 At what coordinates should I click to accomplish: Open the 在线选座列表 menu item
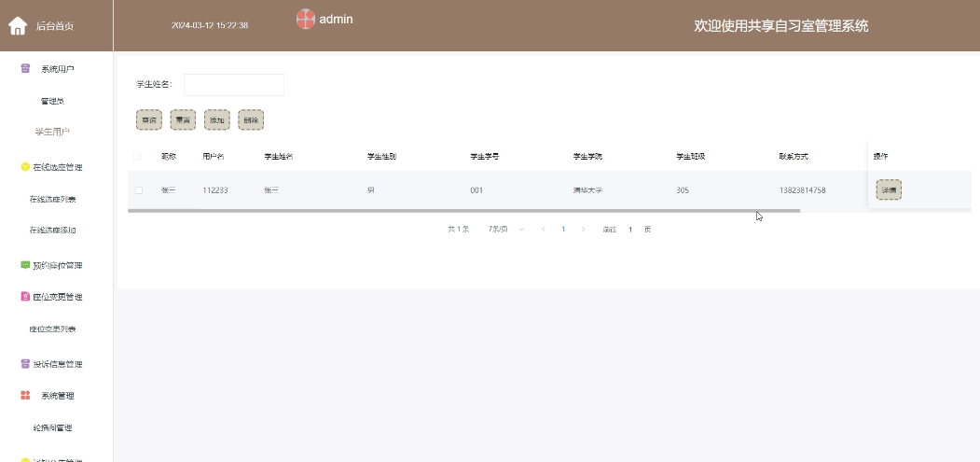point(52,199)
